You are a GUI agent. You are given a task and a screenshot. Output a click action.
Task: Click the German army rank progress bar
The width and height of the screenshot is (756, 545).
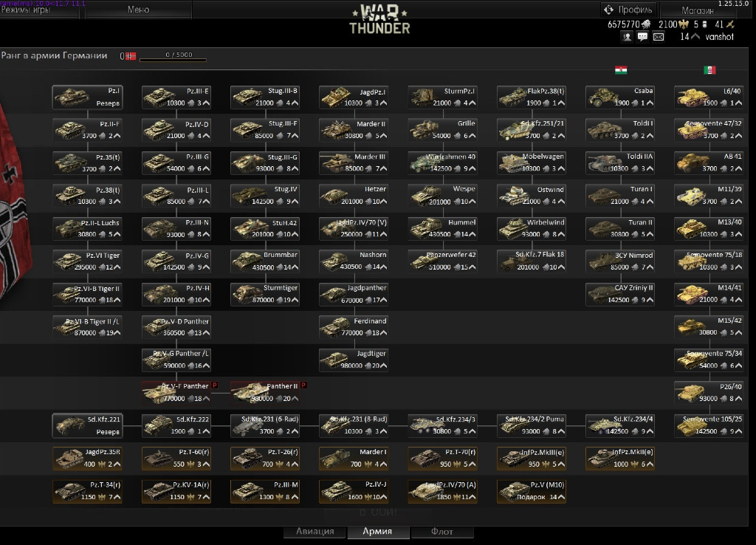coord(173,59)
